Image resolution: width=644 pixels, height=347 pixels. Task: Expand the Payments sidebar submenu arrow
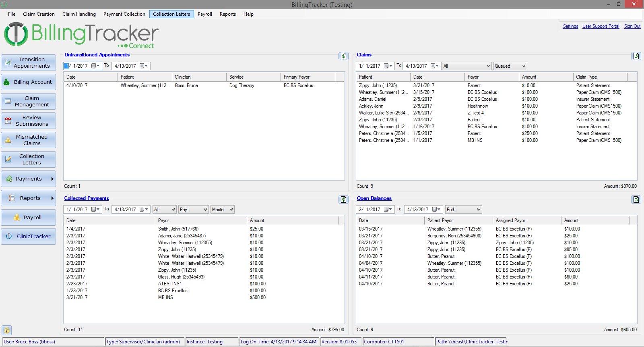coord(52,179)
